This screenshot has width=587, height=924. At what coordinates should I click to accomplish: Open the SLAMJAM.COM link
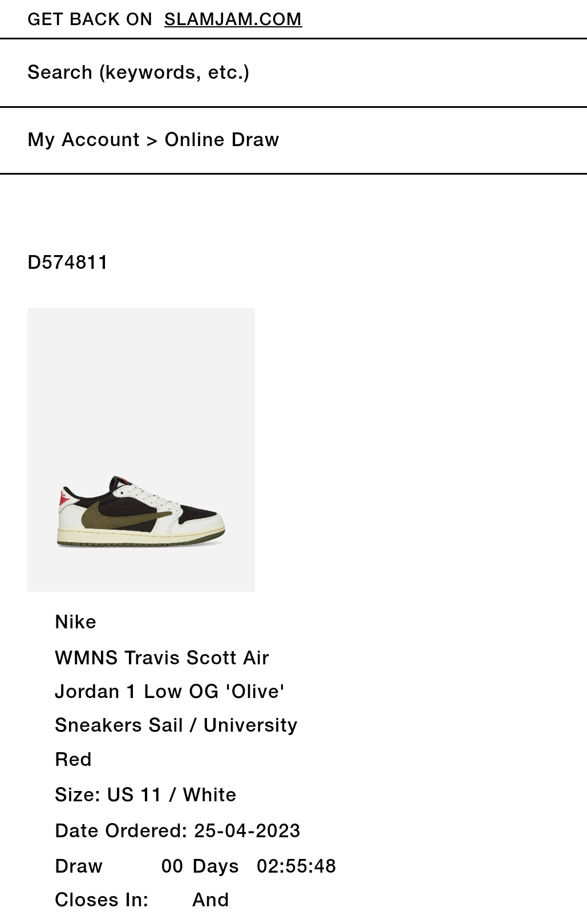point(233,19)
